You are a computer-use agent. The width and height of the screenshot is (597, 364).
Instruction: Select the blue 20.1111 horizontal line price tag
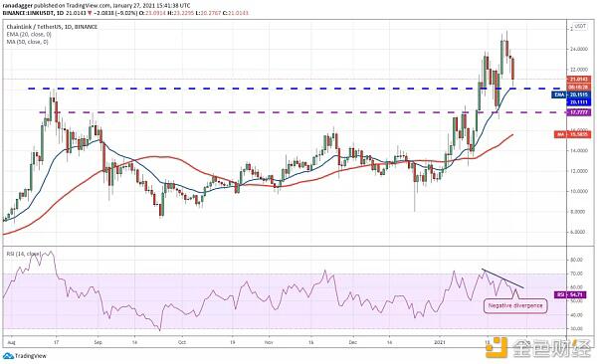[579, 102]
